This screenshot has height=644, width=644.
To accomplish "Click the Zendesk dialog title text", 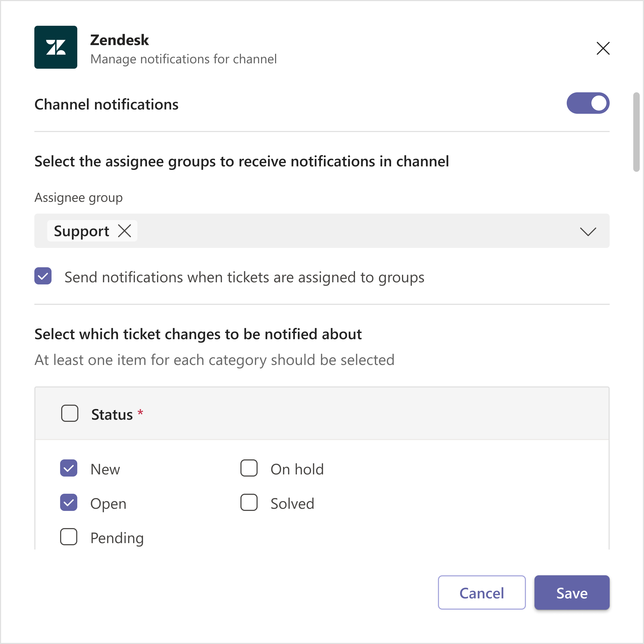I will pos(119,40).
